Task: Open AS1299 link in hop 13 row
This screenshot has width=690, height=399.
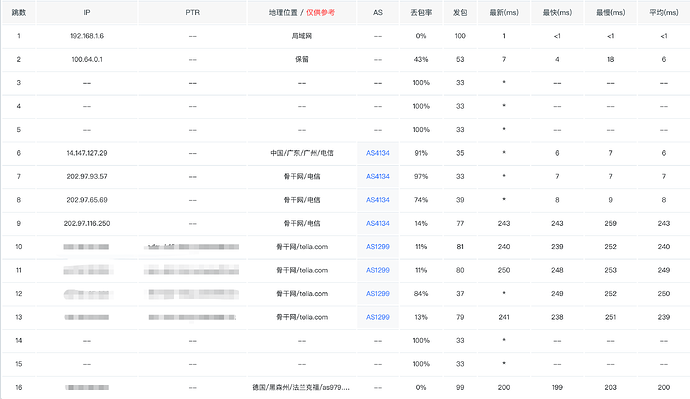Action: [378, 317]
